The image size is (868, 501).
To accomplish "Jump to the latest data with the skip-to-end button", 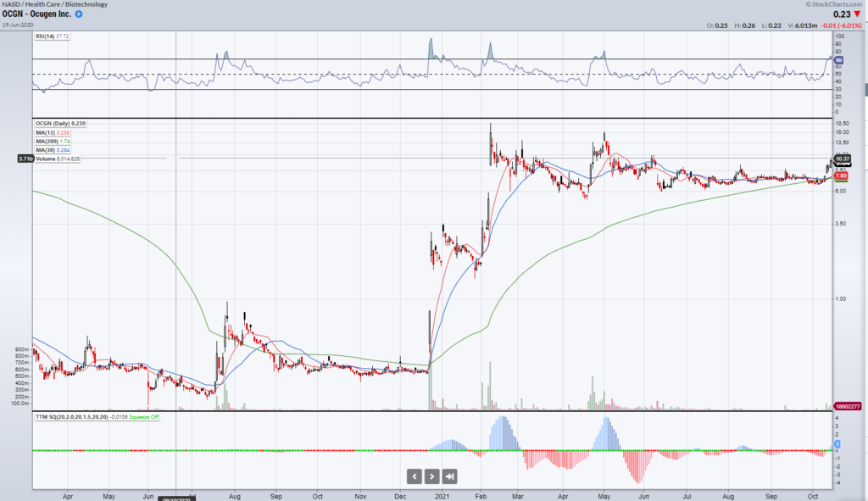I will 449,476.
